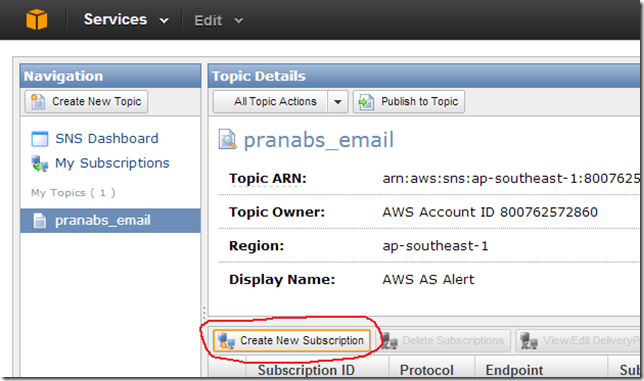Click the Publish to Topic icon
This screenshot has width=644, height=381.
coord(366,102)
